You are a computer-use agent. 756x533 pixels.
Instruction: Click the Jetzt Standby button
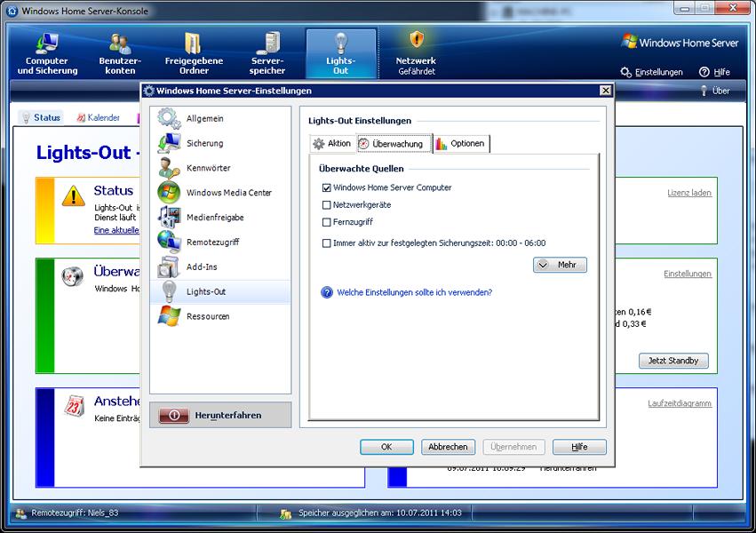[673, 361]
